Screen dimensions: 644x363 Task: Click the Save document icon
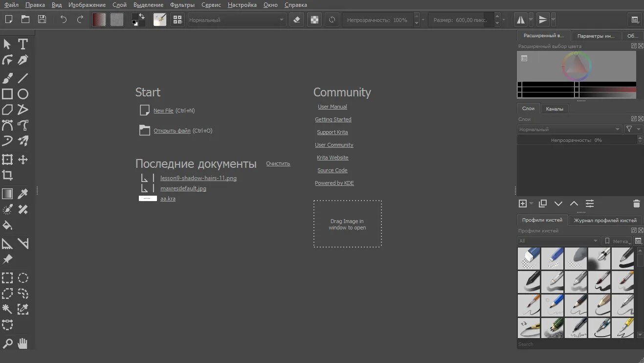coord(42,20)
